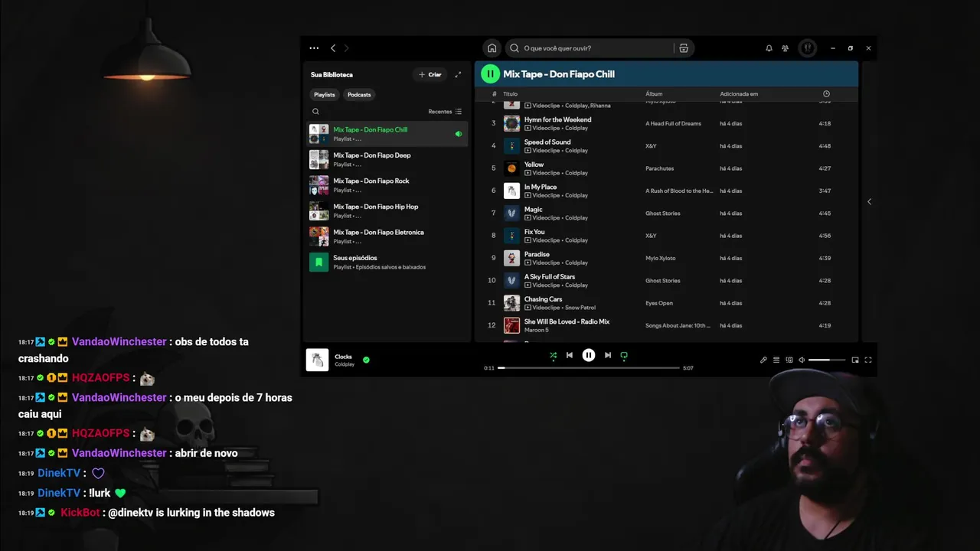Open album link Eyes Open
Screen dimensions: 980x551
point(659,303)
